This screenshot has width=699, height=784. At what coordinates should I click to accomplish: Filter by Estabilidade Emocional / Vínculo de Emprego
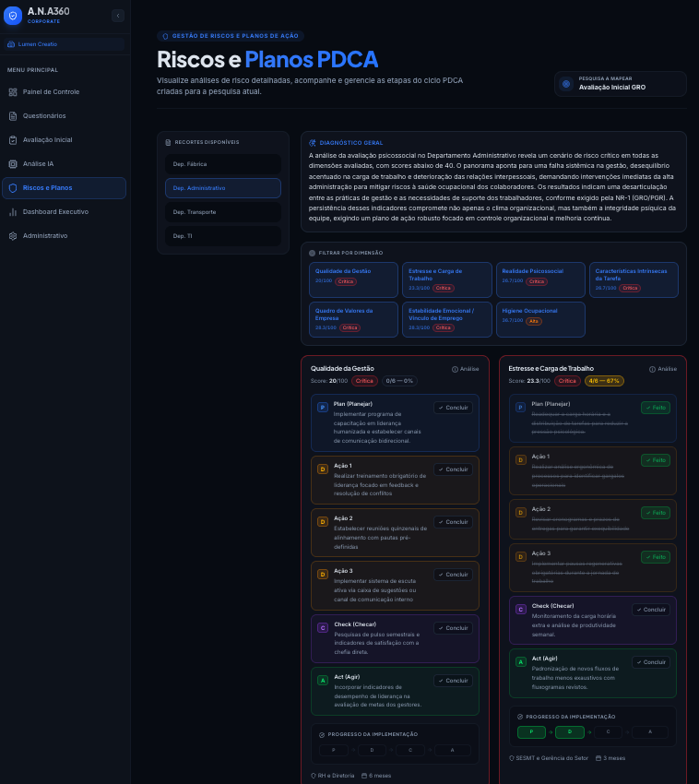pyautogui.click(x=447, y=319)
